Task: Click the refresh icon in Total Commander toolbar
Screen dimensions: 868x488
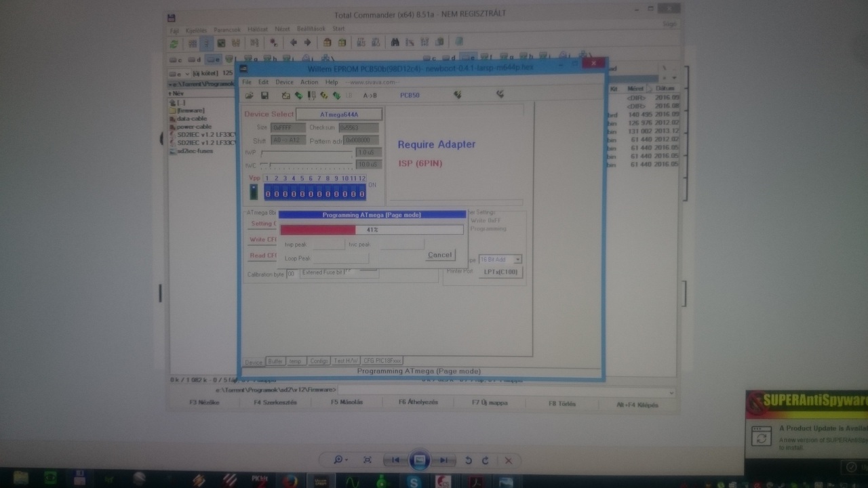Action: (x=174, y=43)
